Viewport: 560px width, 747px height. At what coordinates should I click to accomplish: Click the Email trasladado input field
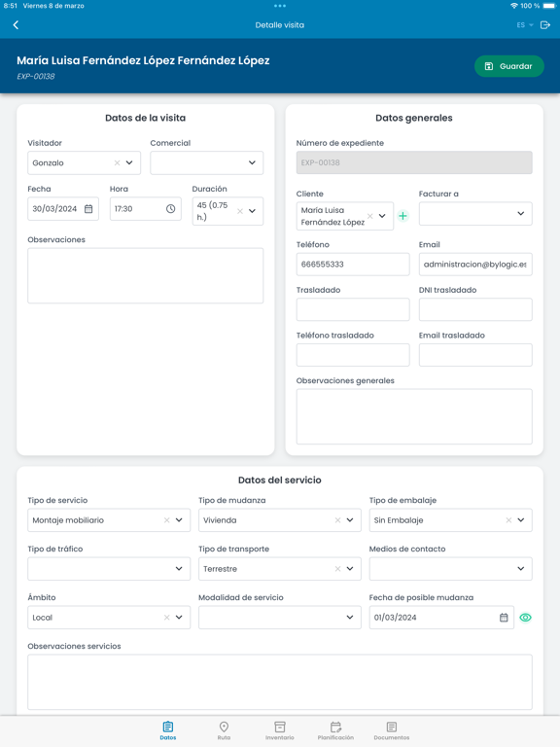tap(475, 355)
